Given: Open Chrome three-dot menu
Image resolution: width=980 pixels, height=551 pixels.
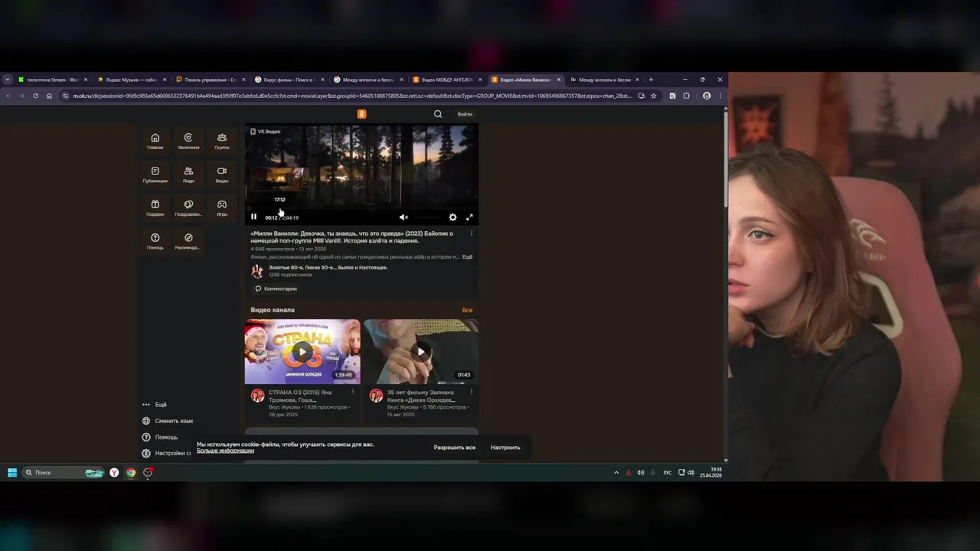Looking at the screenshot, I should 720,96.
